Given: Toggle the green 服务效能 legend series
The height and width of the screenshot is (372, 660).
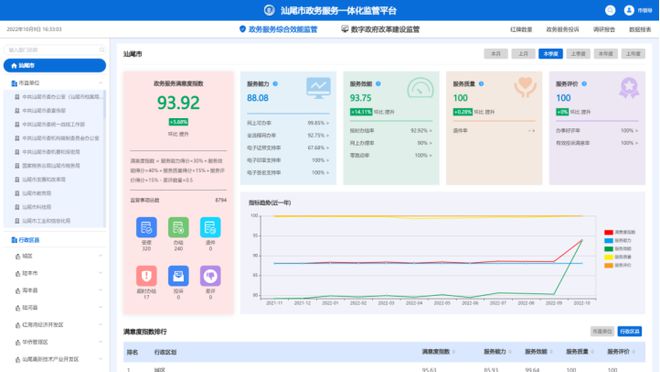Looking at the screenshot, I should pyautogui.click(x=618, y=249).
